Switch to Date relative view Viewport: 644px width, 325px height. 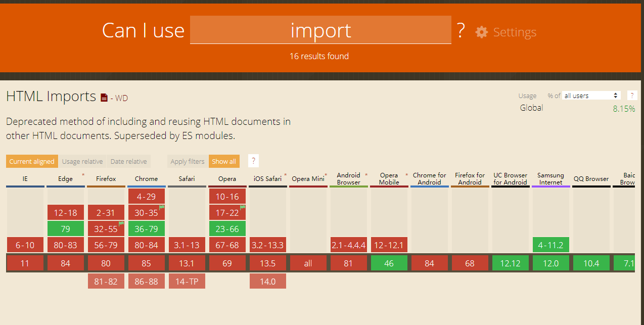pos(128,161)
